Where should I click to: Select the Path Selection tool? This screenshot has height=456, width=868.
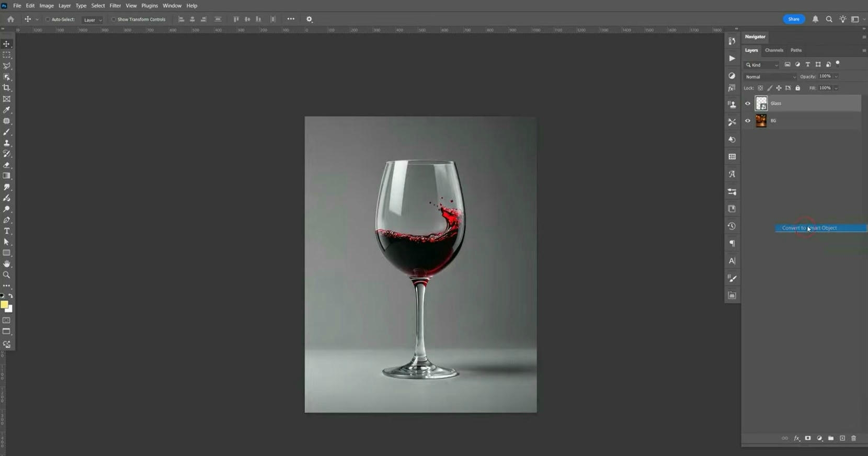7,242
